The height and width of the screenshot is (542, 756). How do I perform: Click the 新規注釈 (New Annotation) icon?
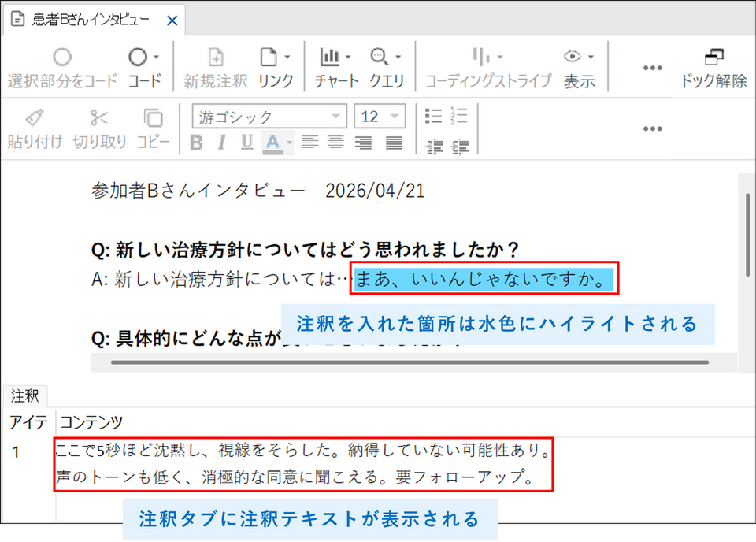(215, 58)
